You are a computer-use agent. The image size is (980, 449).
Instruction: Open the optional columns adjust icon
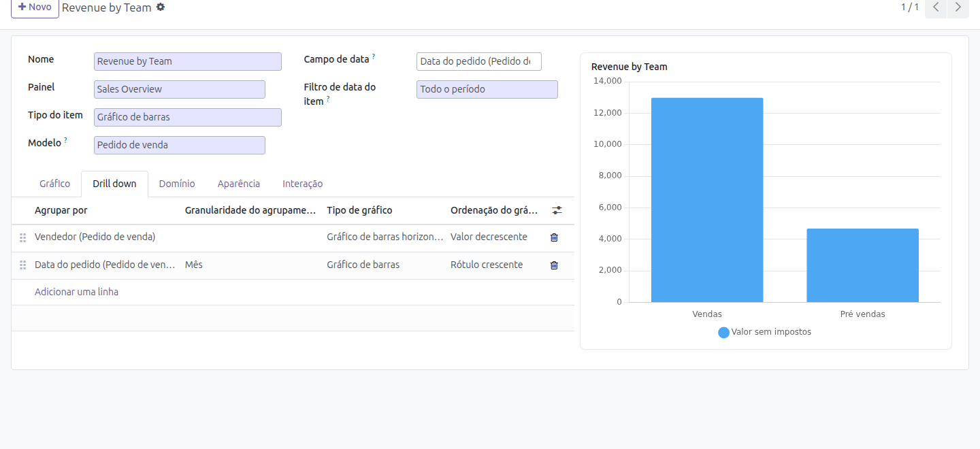point(557,211)
